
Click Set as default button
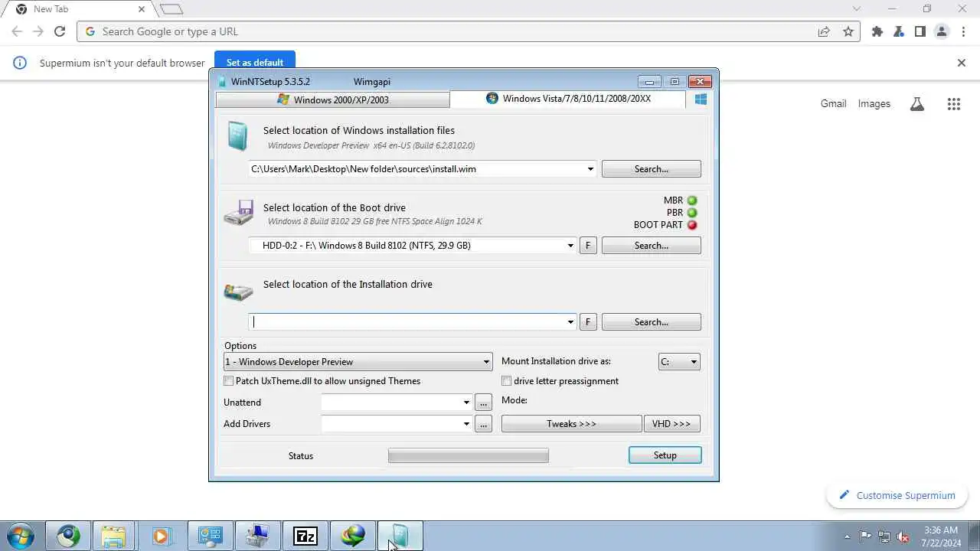(x=255, y=62)
